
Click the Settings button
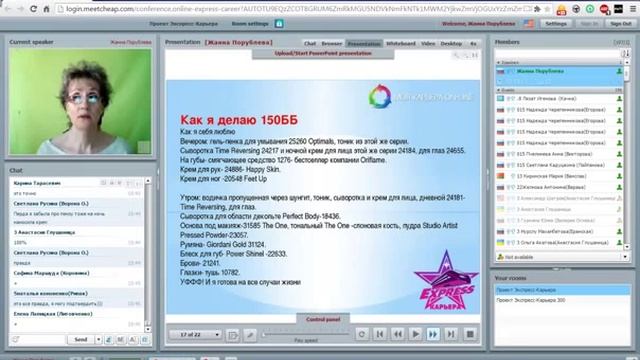click(556, 24)
